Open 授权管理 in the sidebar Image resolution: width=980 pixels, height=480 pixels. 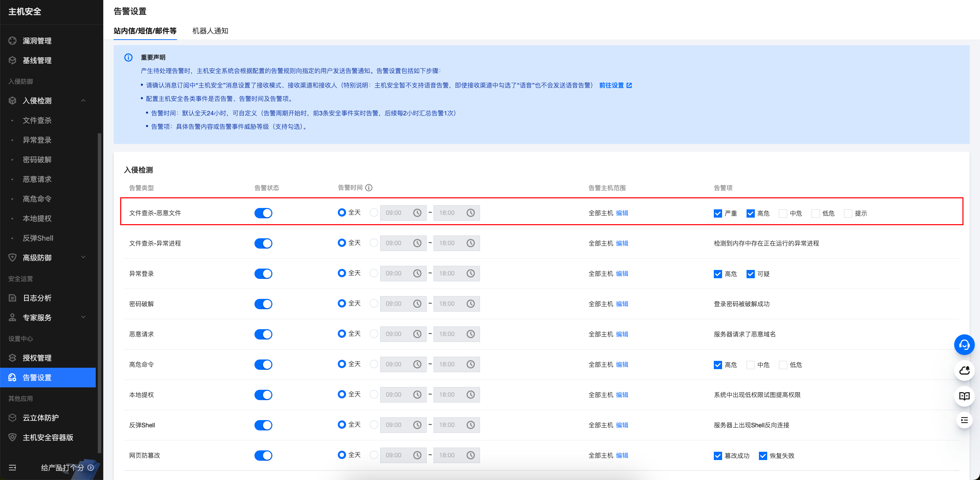click(37, 357)
